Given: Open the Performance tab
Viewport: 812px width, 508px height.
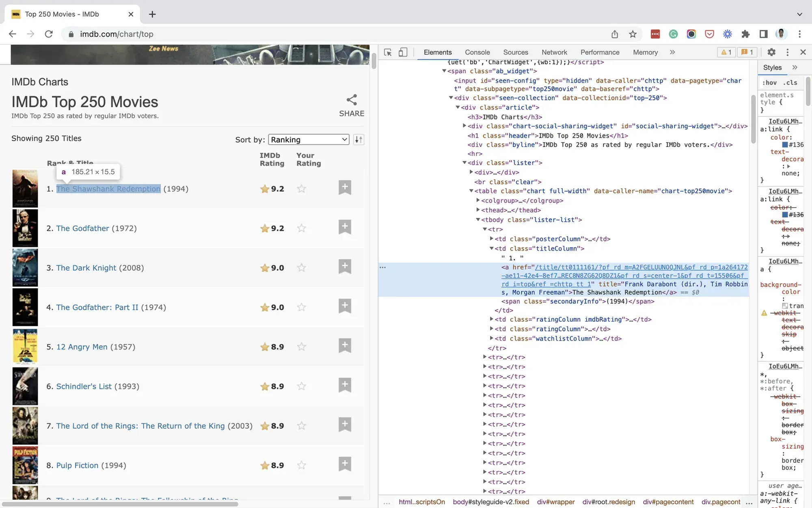Looking at the screenshot, I should (x=600, y=52).
